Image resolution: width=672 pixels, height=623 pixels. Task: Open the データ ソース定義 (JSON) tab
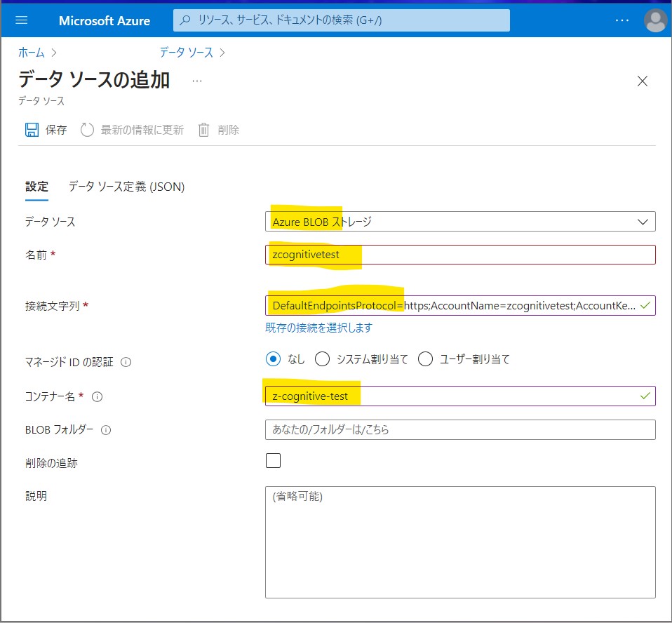coord(126,187)
